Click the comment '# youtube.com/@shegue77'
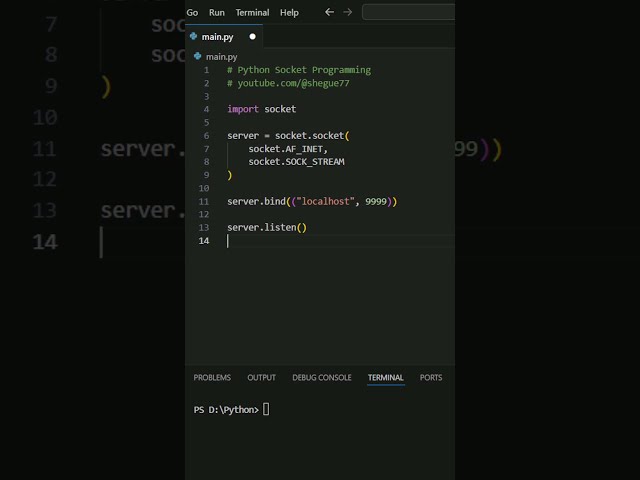This screenshot has width=640, height=480. click(288, 83)
